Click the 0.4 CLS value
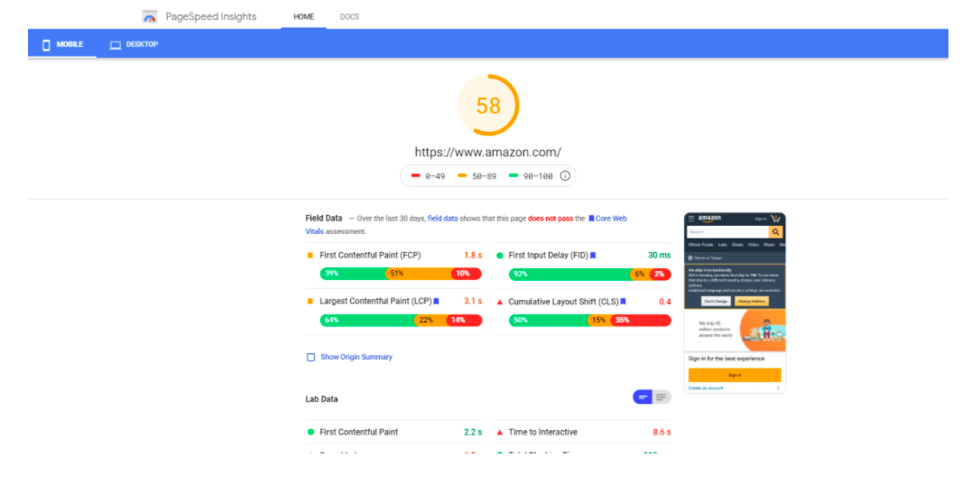The width and height of the screenshot is (980, 495). (x=665, y=302)
